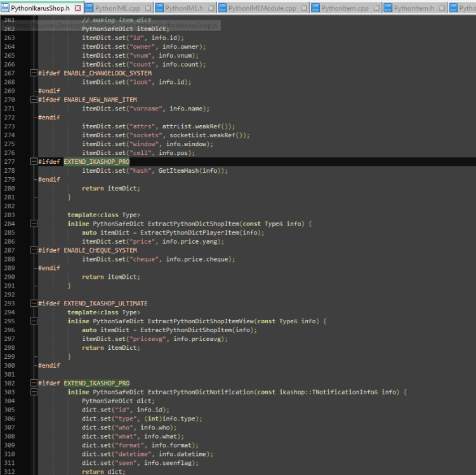The height and width of the screenshot is (475, 476).
Task: Click the itemDict.set("look", info.id) line
Action: tap(136, 82)
